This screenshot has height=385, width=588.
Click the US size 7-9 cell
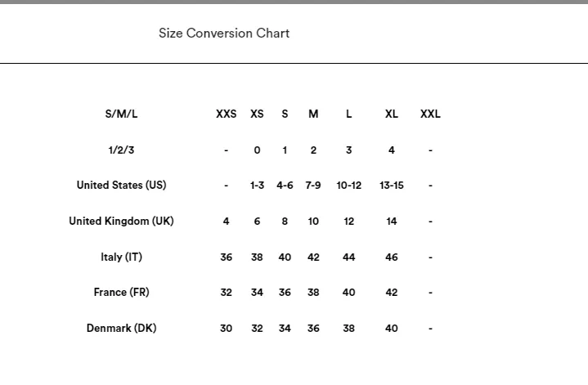coord(313,186)
